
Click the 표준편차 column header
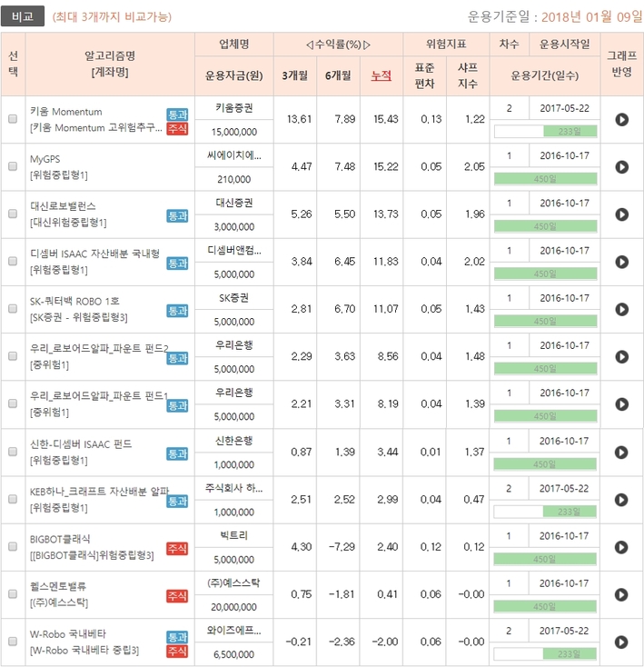[x=424, y=75]
